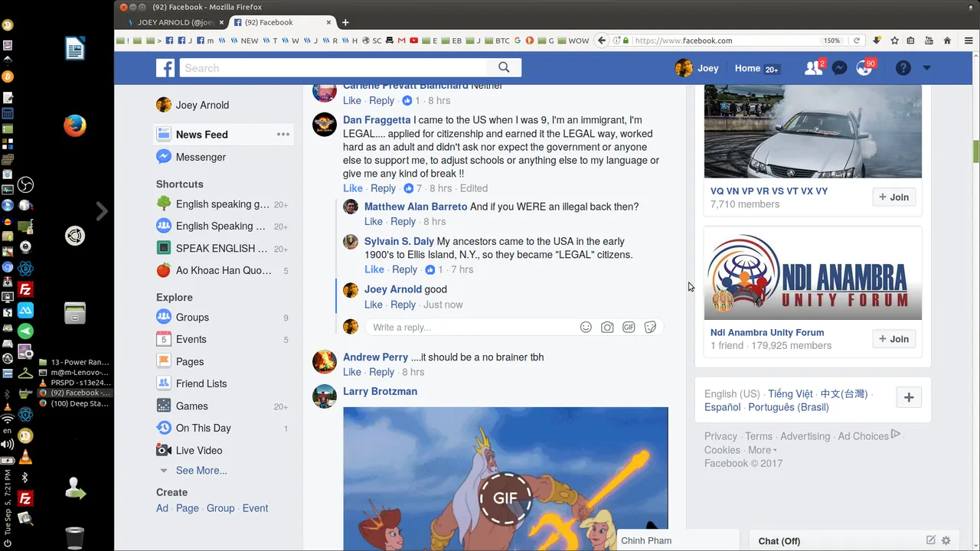Click the Create Event link
Viewport: 980px width, 551px height.
255,508
